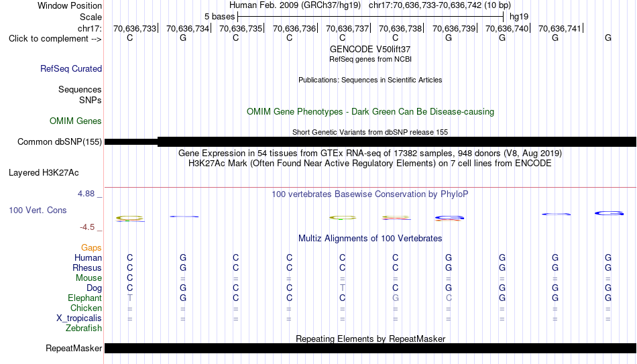637x364 pixels.
Task: Click 'Repeating Elements by RepeatMasker' title
Action: tap(371, 339)
